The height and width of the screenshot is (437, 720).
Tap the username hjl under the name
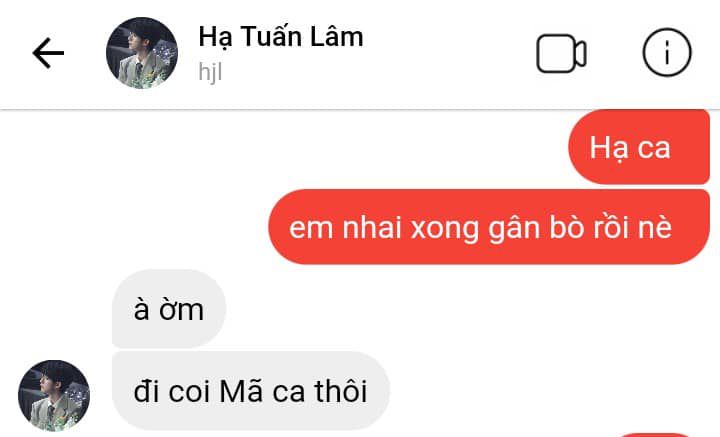pos(210,72)
